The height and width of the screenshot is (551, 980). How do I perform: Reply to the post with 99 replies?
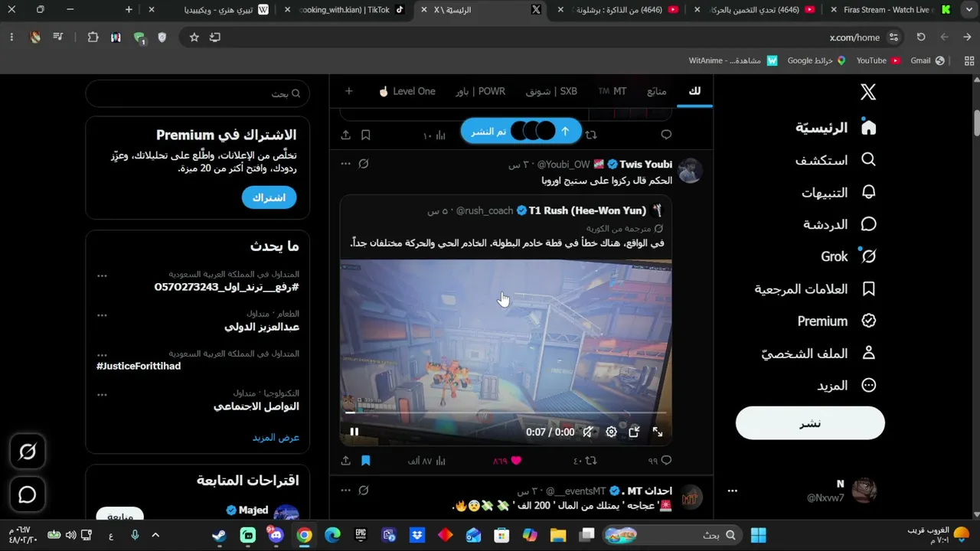tap(660, 461)
